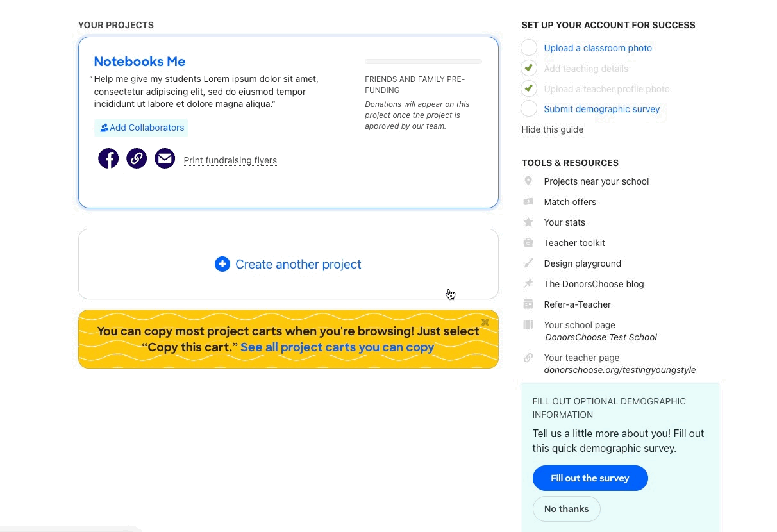Share project via Facebook icon
The width and height of the screenshot is (777, 532).
[x=108, y=158]
